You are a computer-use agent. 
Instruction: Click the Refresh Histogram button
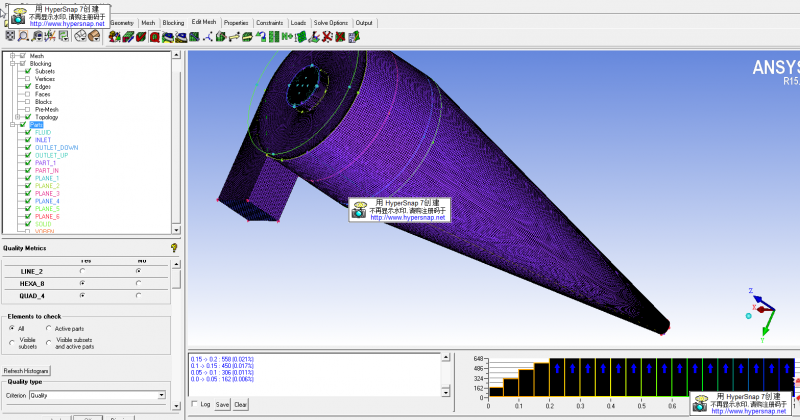(26, 370)
